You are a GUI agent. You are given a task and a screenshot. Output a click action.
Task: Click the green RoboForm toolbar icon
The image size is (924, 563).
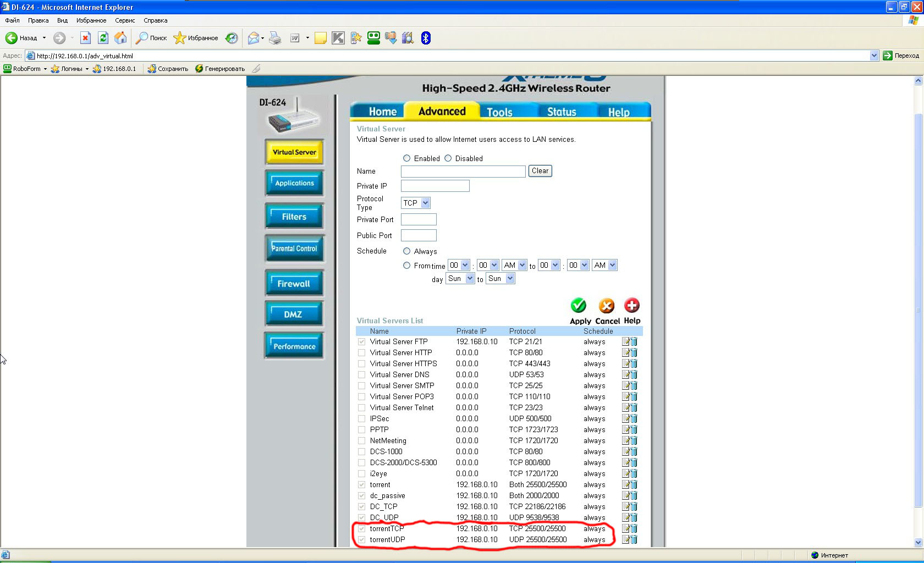[x=374, y=38]
